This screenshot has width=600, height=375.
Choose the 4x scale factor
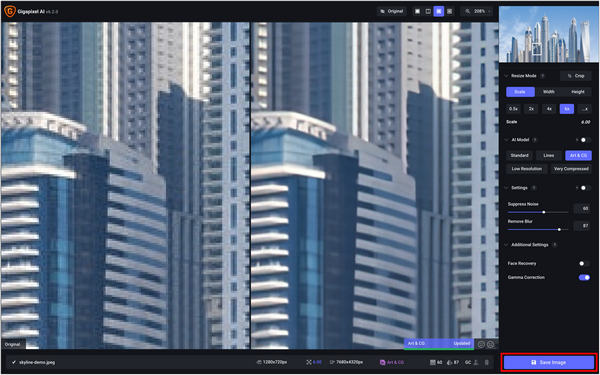click(549, 109)
